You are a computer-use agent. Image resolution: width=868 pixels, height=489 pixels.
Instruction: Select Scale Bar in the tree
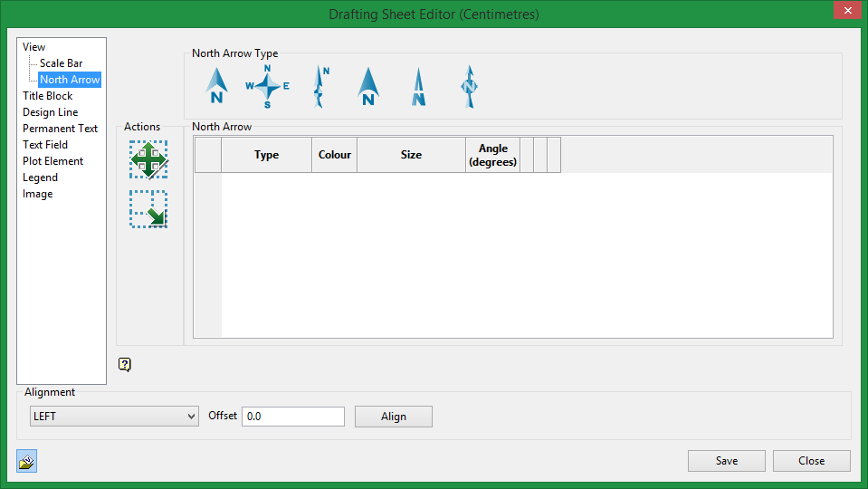click(x=61, y=63)
